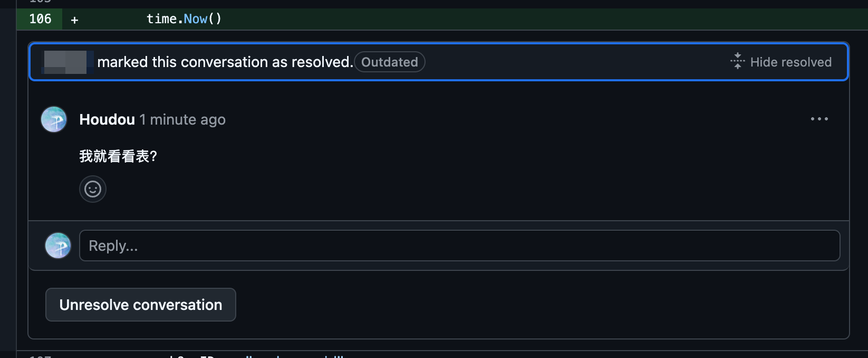
Task: Focus the Reply... text field
Action: (459, 246)
